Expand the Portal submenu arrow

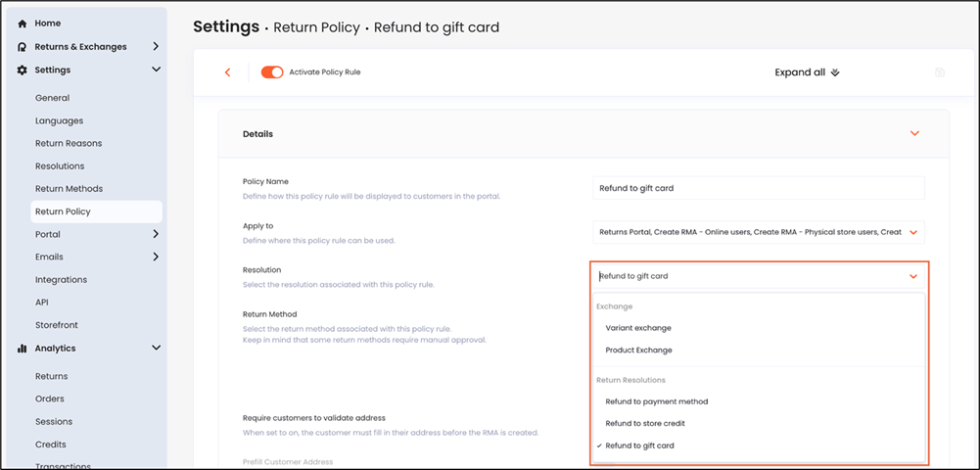coord(156,234)
